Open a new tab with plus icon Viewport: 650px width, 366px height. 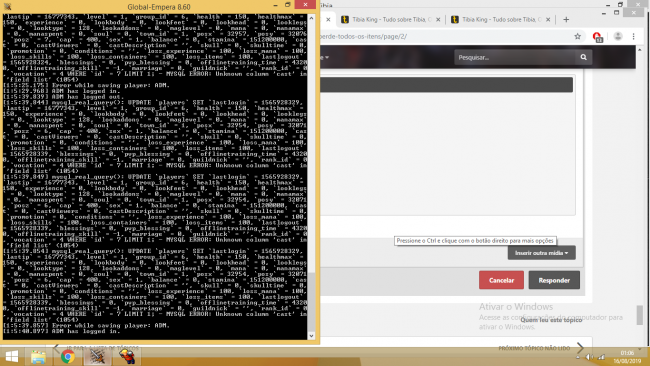[566, 19]
